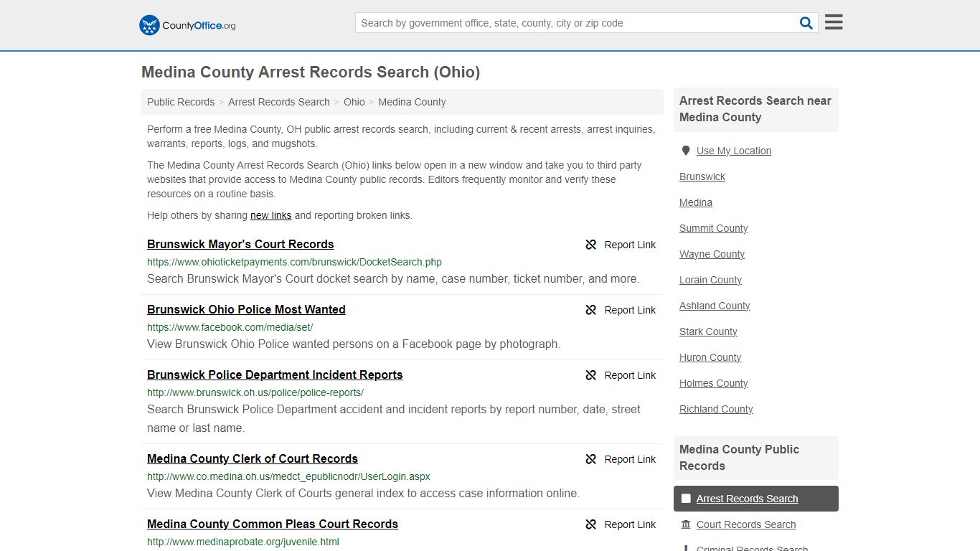980x551 pixels.
Task: Visit the brunswick.oh.us police-reports URL
Action: (255, 392)
